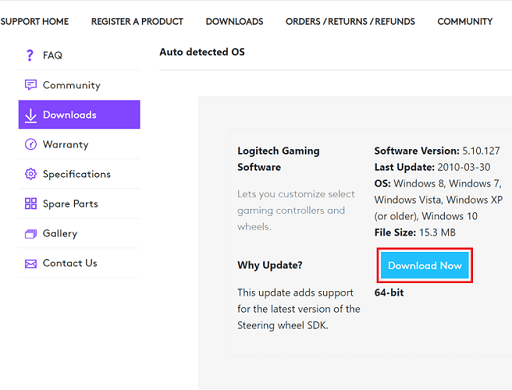Open Spare Parts sidebar label
This screenshot has height=390, width=512.
[70, 204]
